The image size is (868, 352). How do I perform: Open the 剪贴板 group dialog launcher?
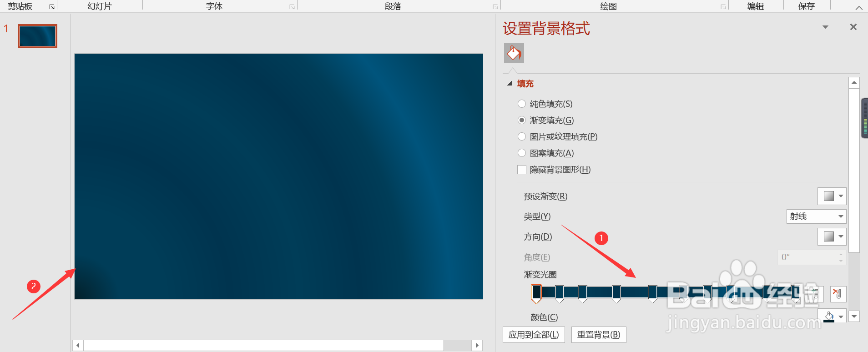pos(52,7)
